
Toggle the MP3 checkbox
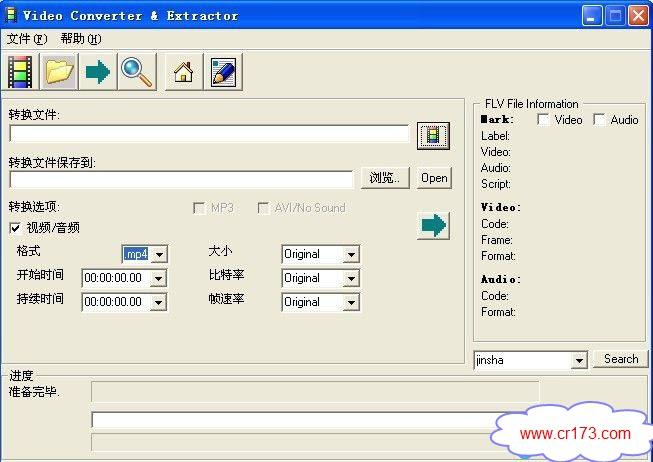point(199,208)
